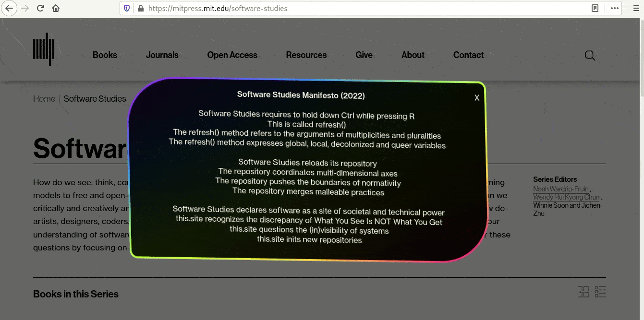Open the browser hamburger menu
Screen dimensions: 644x320
point(636,8)
